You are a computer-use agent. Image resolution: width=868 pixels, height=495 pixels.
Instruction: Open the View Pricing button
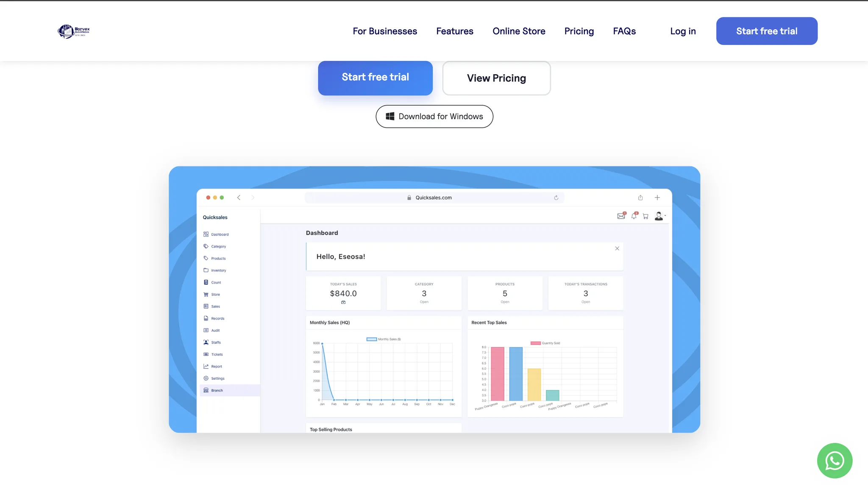pyautogui.click(x=496, y=78)
